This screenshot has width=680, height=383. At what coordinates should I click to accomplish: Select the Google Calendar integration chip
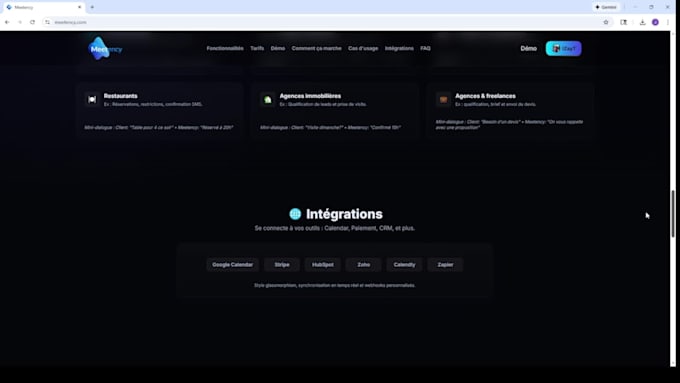pyautogui.click(x=232, y=265)
